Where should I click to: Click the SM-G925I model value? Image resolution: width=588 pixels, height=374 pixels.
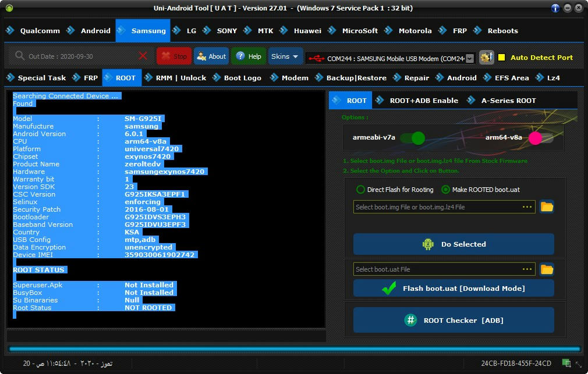pyautogui.click(x=143, y=119)
